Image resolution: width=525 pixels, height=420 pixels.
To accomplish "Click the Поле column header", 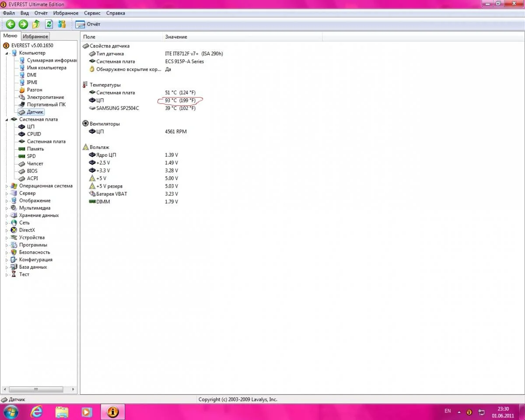I will pos(122,37).
